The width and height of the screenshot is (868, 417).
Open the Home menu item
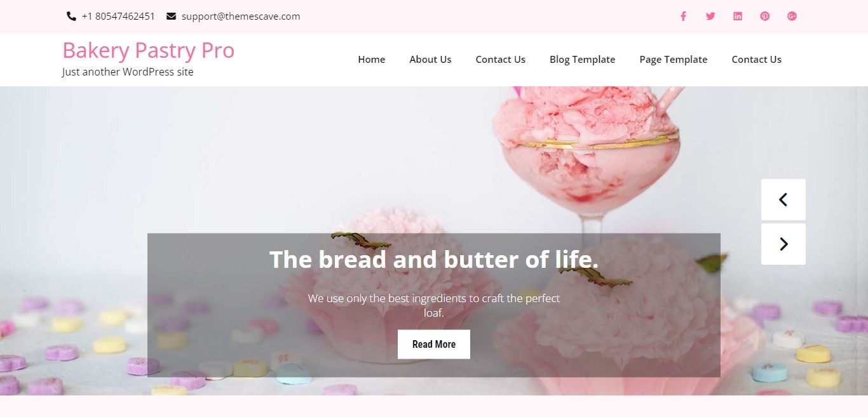click(372, 60)
